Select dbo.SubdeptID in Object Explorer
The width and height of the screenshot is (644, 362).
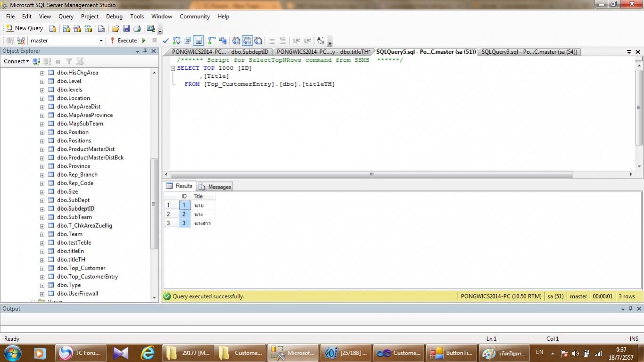pos(75,209)
